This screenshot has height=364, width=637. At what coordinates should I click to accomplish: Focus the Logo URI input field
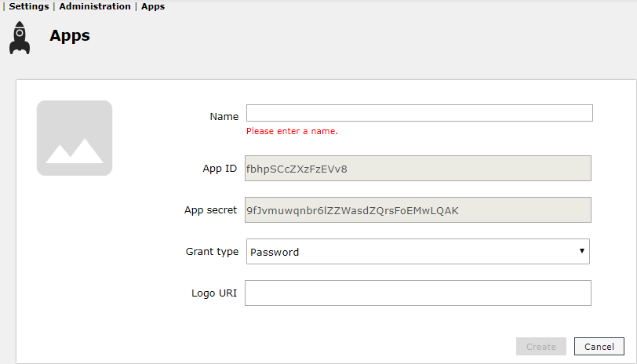click(418, 293)
